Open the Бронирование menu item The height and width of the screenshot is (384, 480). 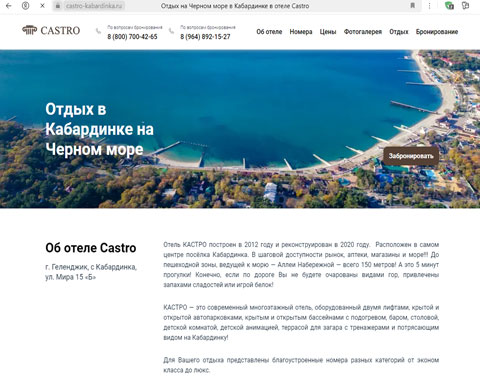[437, 32]
